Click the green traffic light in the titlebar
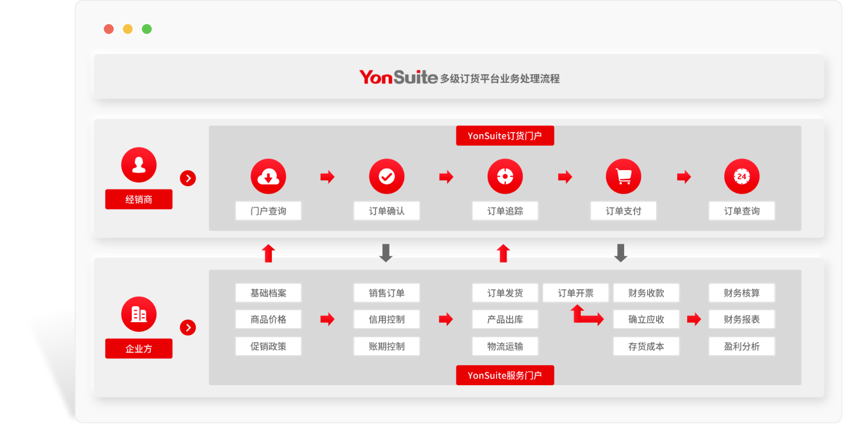 [146, 29]
